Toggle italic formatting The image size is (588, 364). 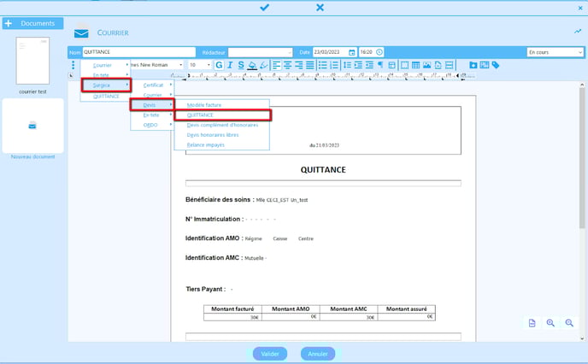[230, 65]
